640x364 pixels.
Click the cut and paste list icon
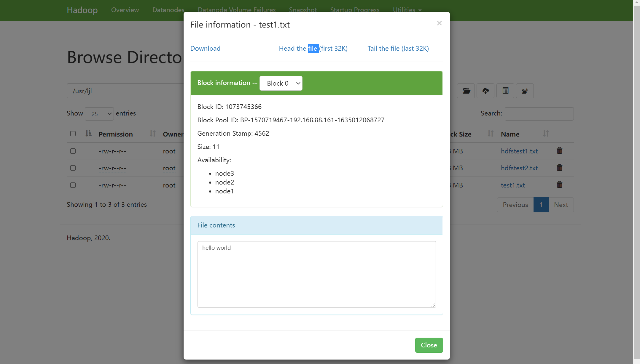pyautogui.click(x=505, y=91)
